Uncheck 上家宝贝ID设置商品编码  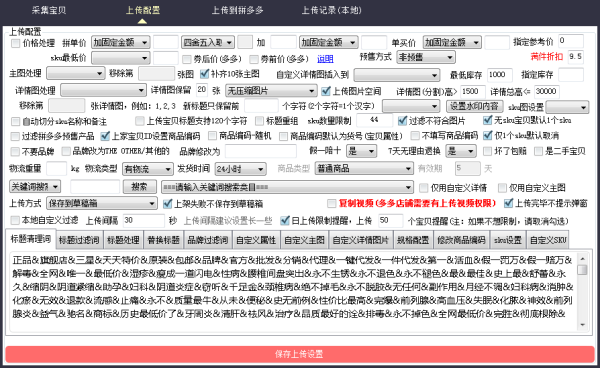(105, 136)
